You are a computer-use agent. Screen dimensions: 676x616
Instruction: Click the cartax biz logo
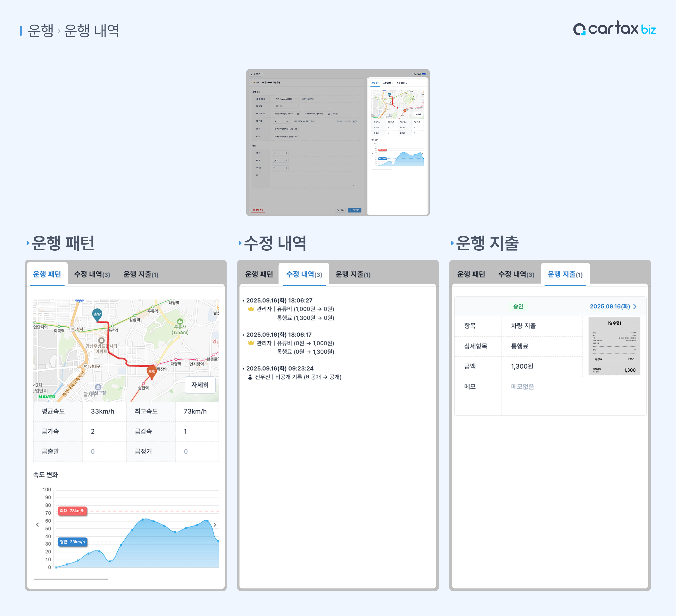click(614, 29)
